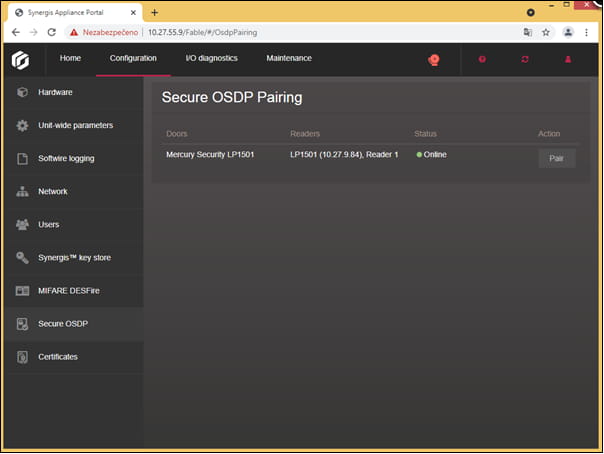The height and width of the screenshot is (454, 604).
Task: Click the key store key icon
Action: point(22,258)
